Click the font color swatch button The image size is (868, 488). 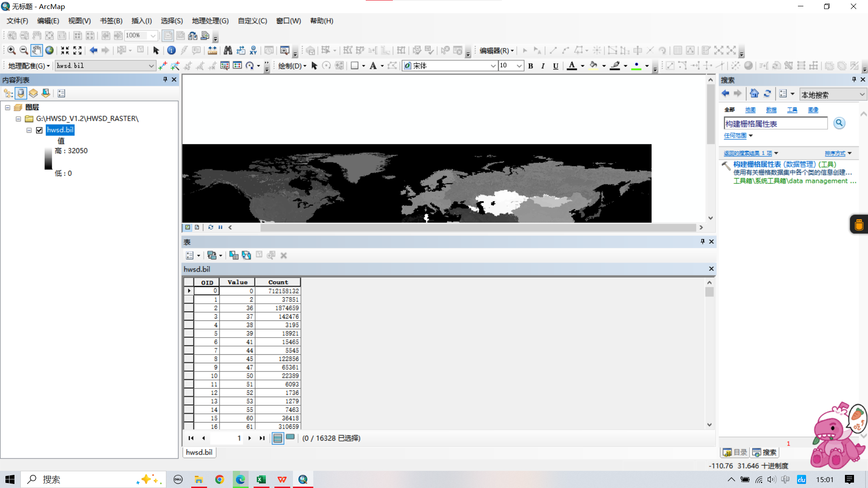point(572,66)
